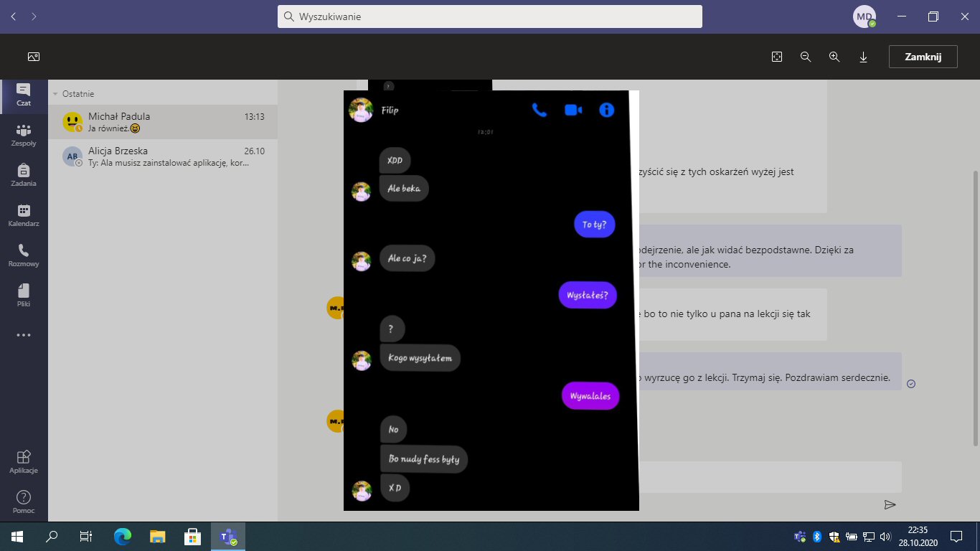
Task: Select Michał Padula chat
Action: [162, 122]
